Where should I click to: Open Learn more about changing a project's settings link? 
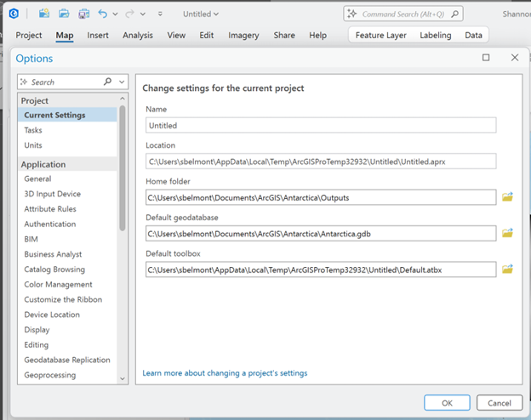225,373
